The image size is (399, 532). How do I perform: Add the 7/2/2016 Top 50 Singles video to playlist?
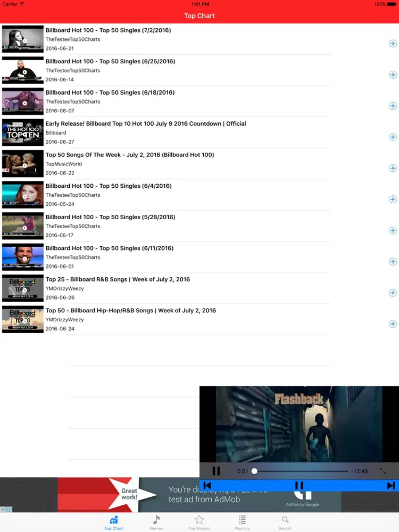click(393, 44)
